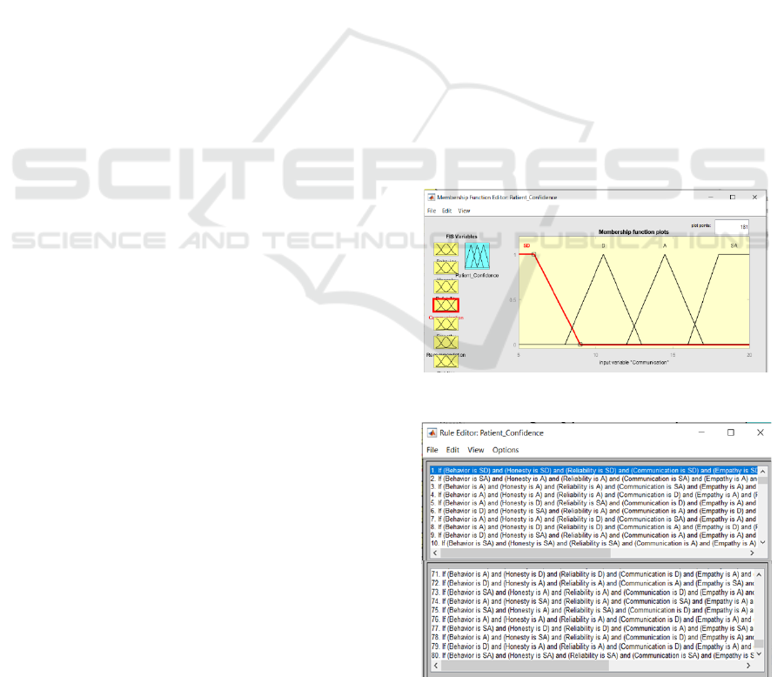
Task: Open Options menu in Rule Editor
Action: click(x=505, y=450)
